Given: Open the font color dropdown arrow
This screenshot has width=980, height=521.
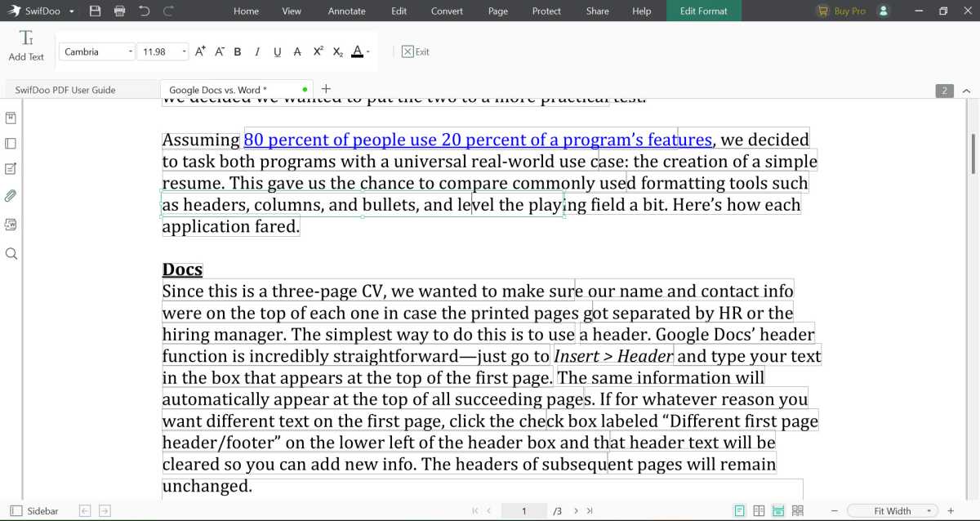Looking at the screenshot, I should click(x=369, y=51).
